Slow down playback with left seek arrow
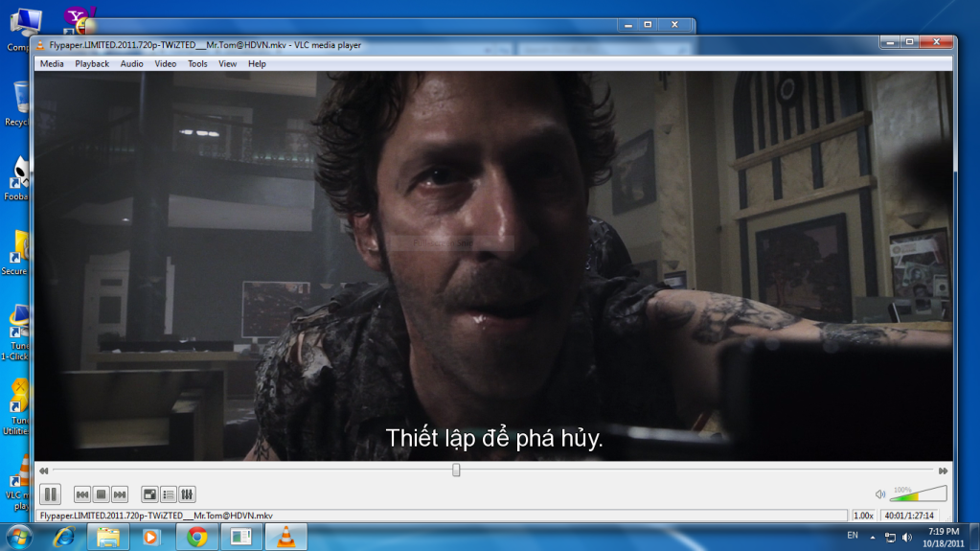This screenshot has width=980, height=551. point(43,471)
